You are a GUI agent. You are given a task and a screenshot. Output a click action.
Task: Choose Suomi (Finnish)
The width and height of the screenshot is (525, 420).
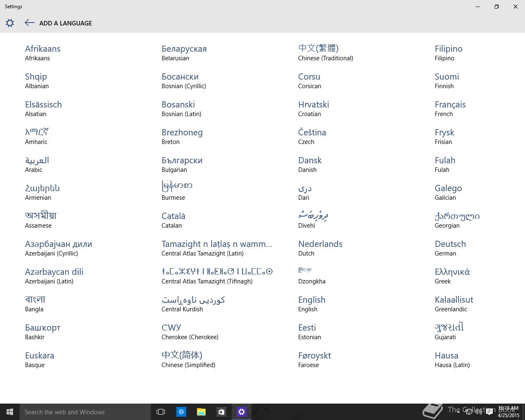tap(447, 81)
